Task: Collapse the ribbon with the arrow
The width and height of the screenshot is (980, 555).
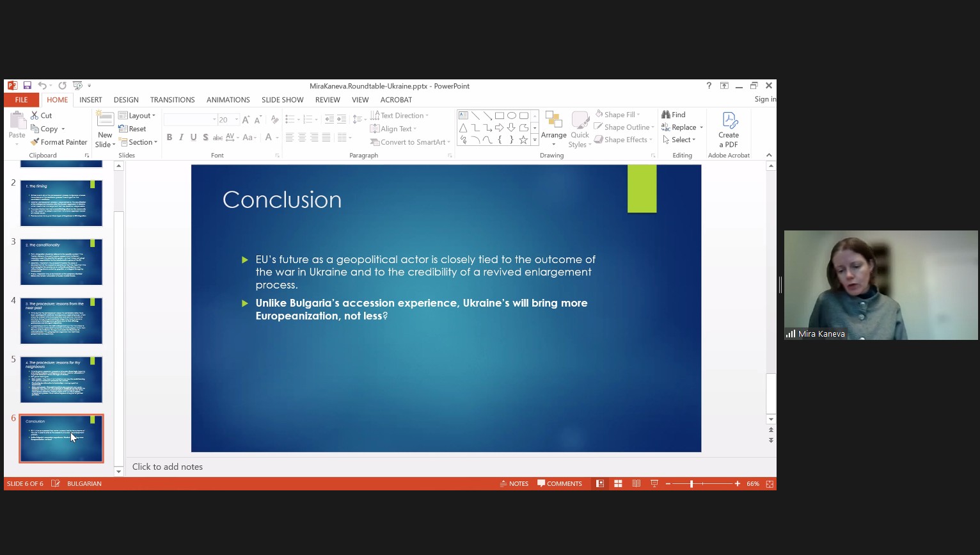Action: pos(769,155)
